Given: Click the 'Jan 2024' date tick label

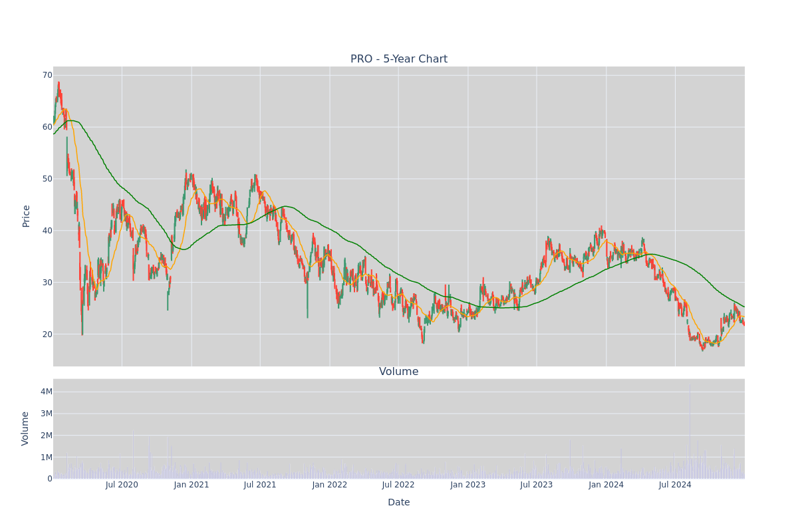Looking at the screenshot, I should click(x=606, y=485).
